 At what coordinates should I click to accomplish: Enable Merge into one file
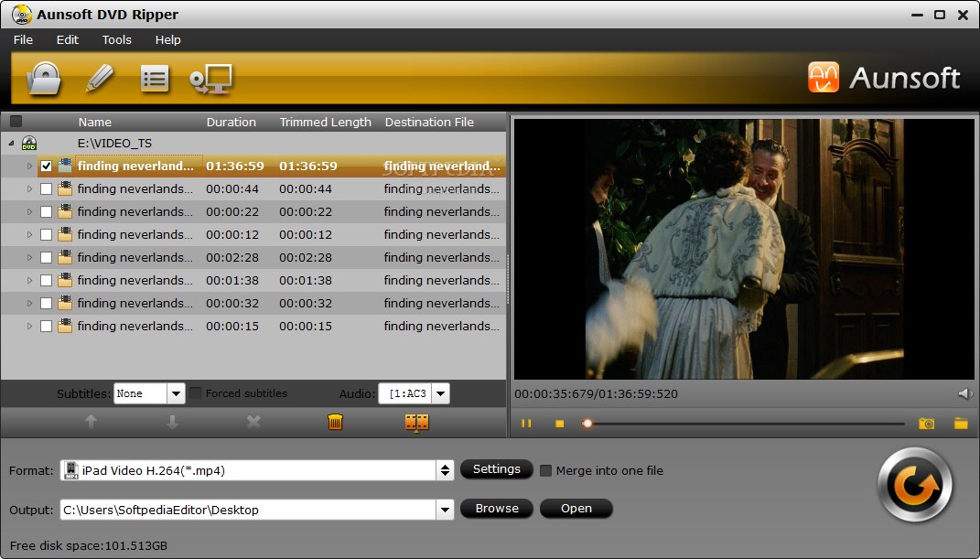(545, 470)
